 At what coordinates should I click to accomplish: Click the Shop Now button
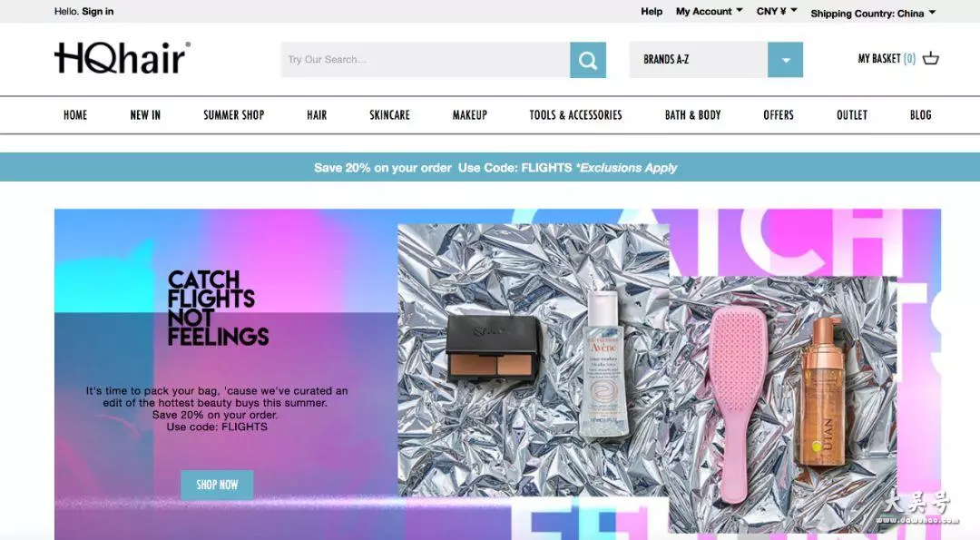click(217, 485)
